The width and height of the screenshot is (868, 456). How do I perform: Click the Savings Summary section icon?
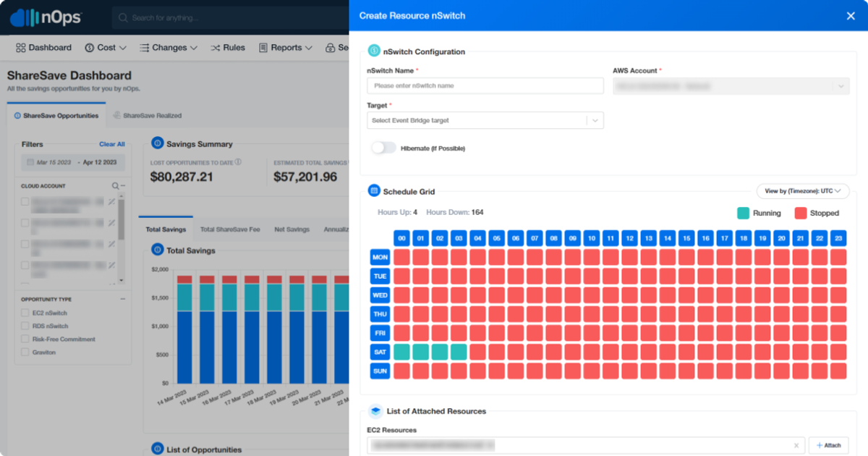[157, 143]
